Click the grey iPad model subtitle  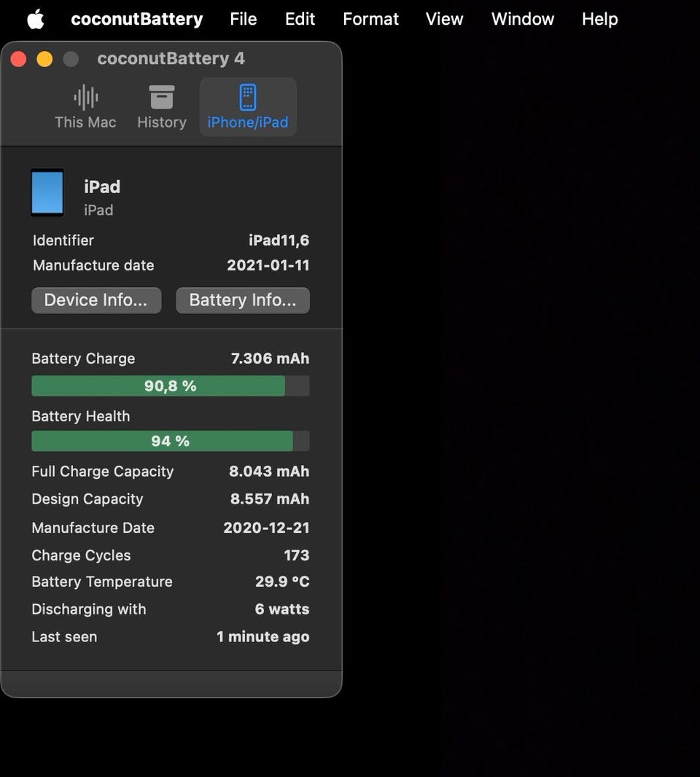[98, 210]
